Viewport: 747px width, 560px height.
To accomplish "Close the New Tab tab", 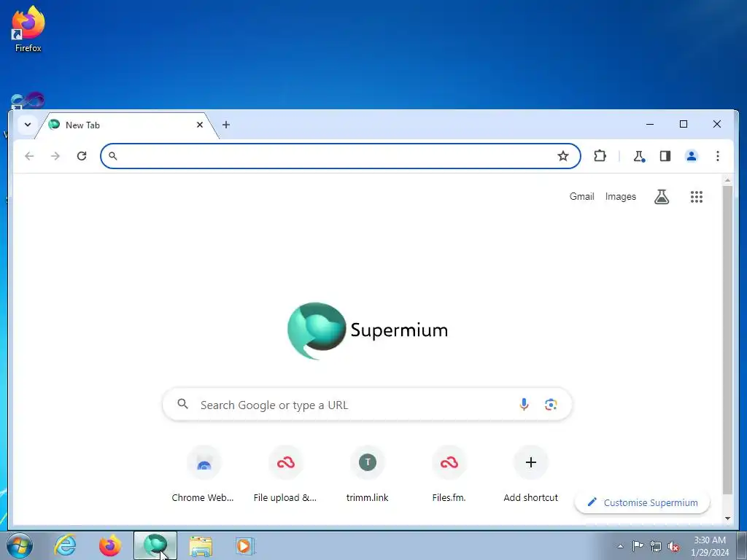I will coord(200,125).
